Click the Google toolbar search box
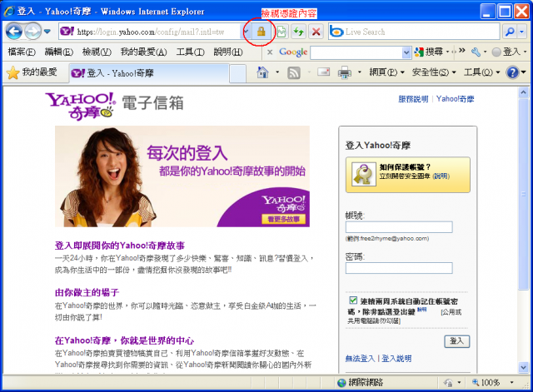533x392 pixels. pyautogui.click(x=356, y=52)
